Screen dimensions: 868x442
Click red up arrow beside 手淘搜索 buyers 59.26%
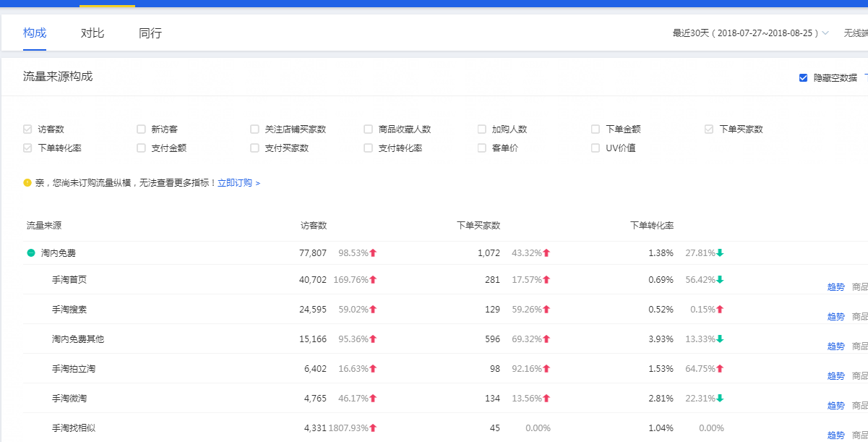pyautogui.click(x=546, y=310)
